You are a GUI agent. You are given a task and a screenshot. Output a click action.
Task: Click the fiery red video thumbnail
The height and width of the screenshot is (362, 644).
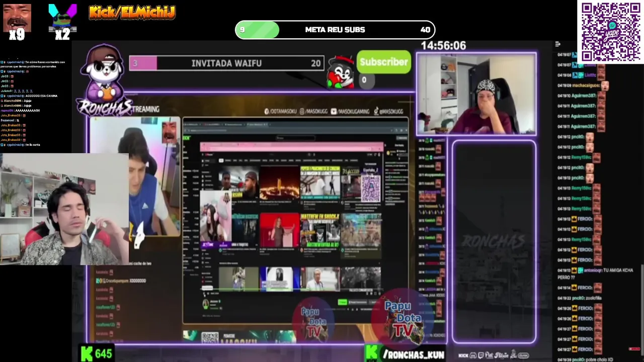(279, 183)
